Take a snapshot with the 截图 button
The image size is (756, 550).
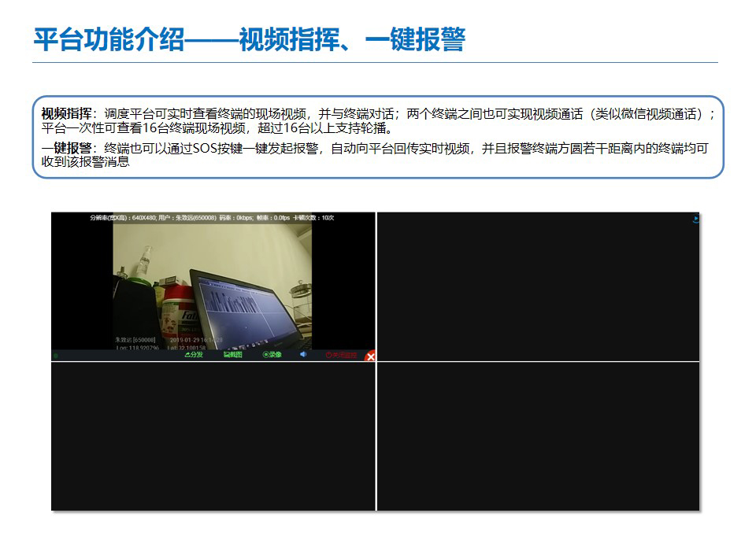point(232,355)
